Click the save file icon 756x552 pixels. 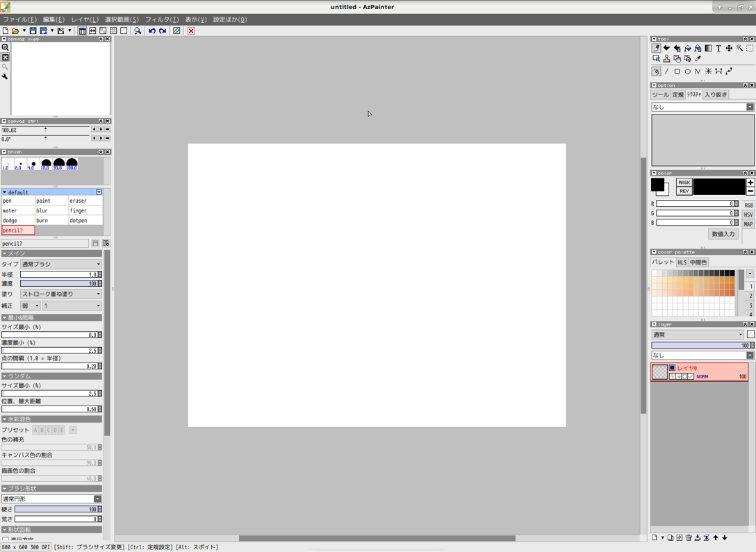(x=33, y=31)
